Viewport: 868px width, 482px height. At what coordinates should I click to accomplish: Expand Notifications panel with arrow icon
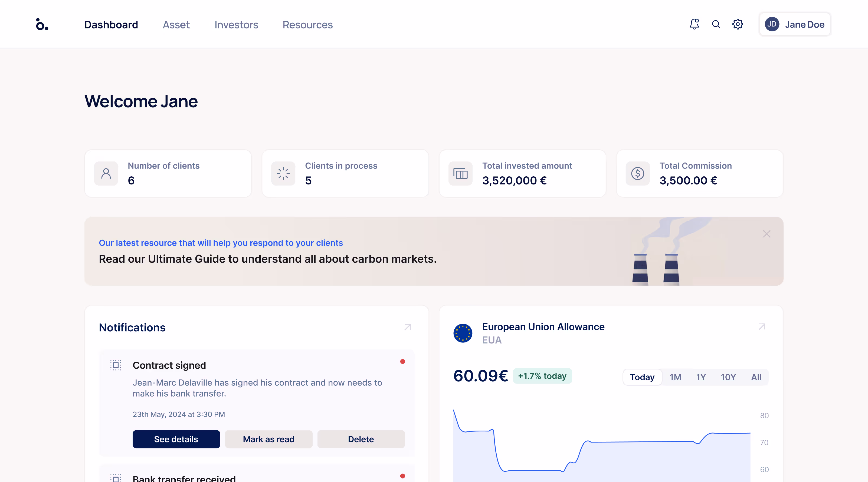click(408, 327)
